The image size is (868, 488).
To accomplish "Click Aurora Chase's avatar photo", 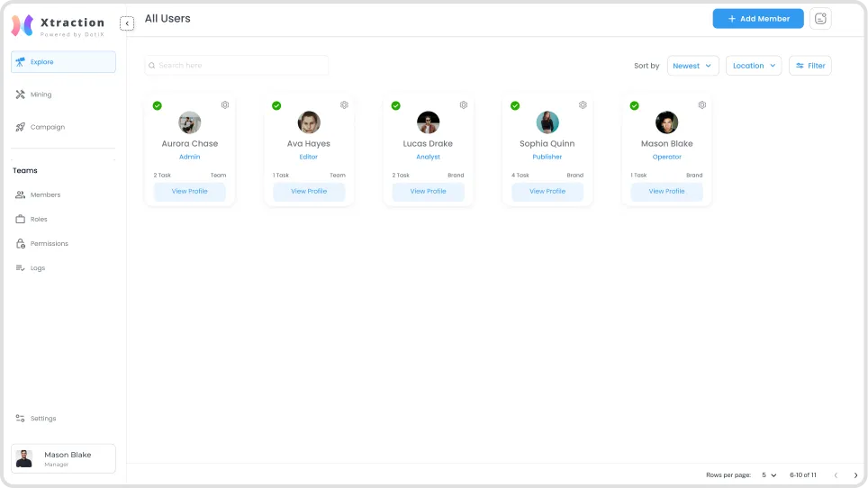I will pyautogui.click(x=190, y=122).
